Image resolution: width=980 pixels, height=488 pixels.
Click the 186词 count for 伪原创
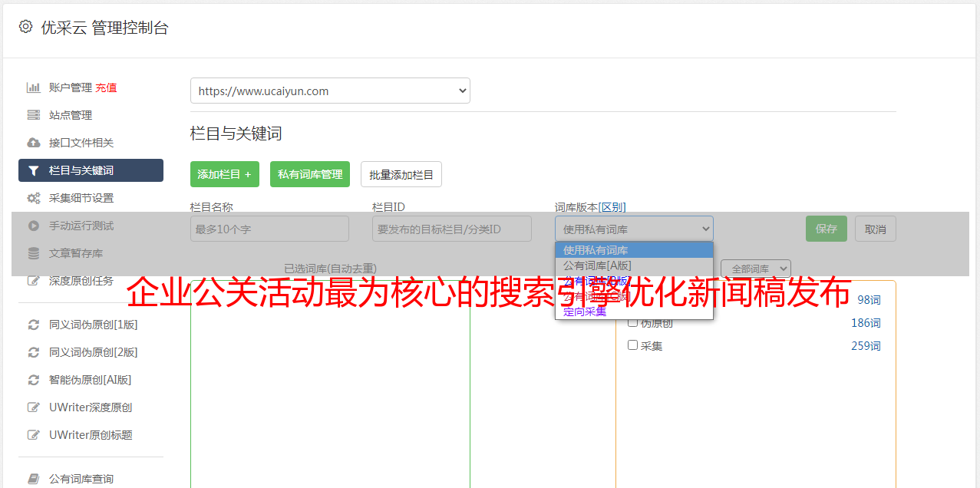coord(866,323)
